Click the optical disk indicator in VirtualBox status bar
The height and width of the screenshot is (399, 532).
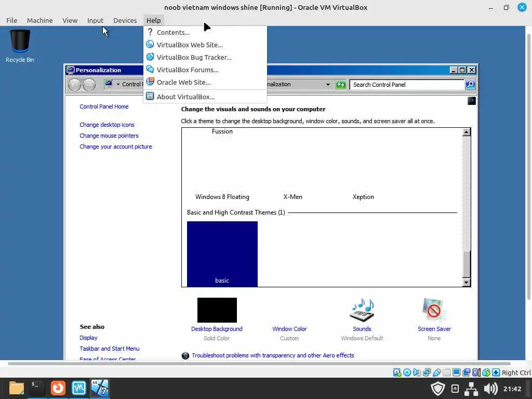[407, 373]
